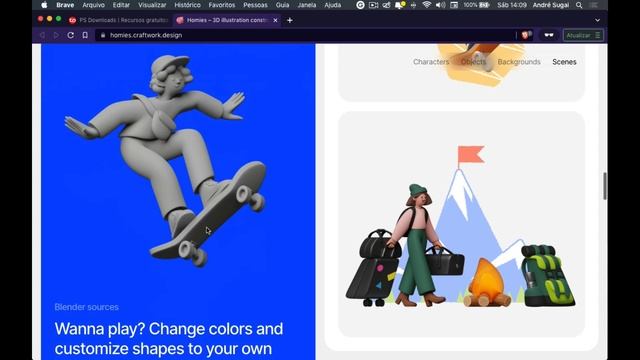Open Spotlight search magnifier in menu bar
This screenshot has height=360, width=640.
pos(579,5)
